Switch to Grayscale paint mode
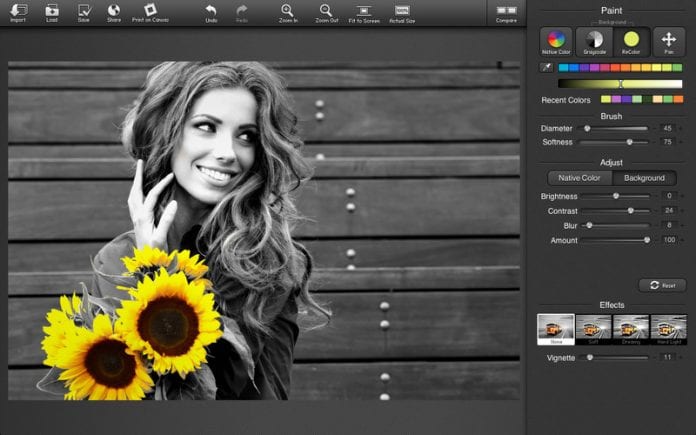The width and height of the screenshot is (696, 435). click(594, 41)
